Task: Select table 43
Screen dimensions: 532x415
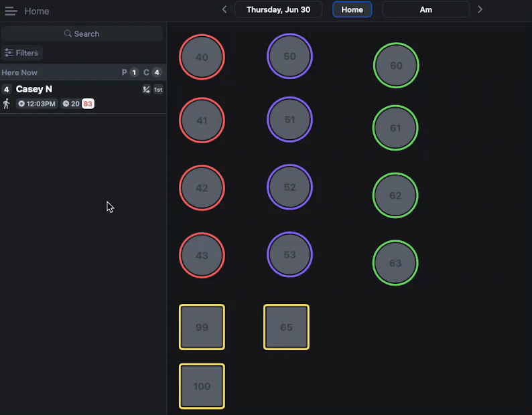Action: pyautogui.click(x=202, y=255)
